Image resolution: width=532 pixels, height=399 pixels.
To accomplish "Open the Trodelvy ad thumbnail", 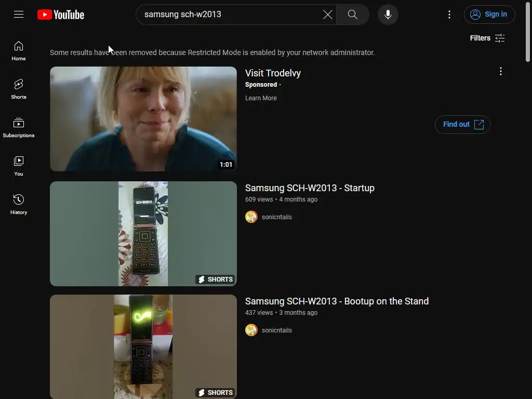I will tap(143, 119).
